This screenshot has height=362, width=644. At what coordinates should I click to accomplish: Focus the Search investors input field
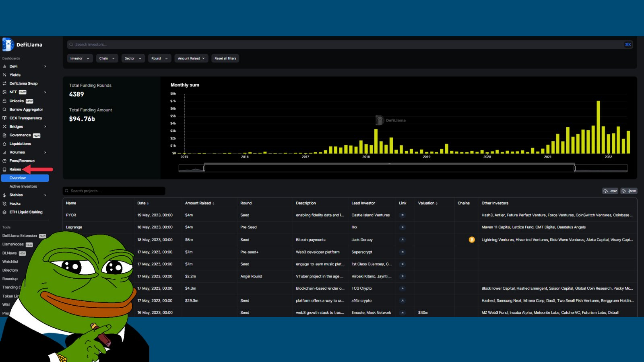346,45
